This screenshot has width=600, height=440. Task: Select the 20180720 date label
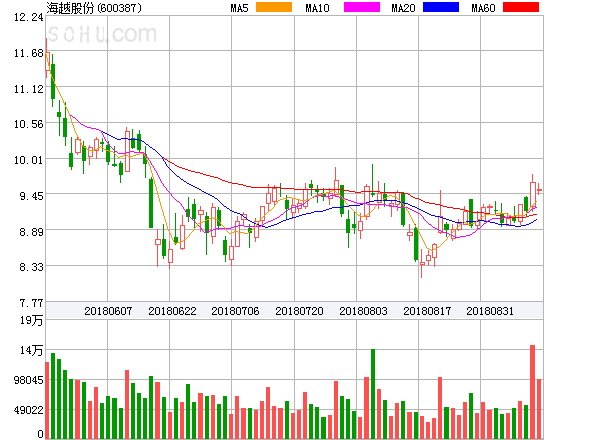coord(299,311)
